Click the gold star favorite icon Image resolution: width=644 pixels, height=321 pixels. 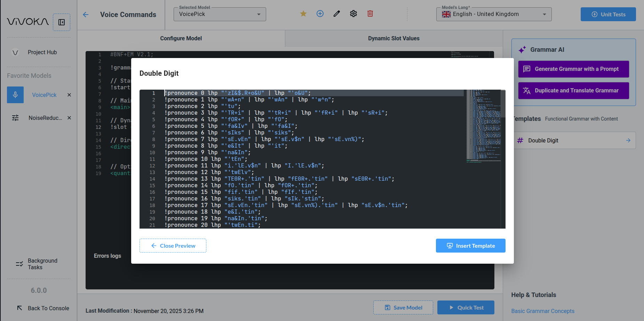click(x=303, y=14)
